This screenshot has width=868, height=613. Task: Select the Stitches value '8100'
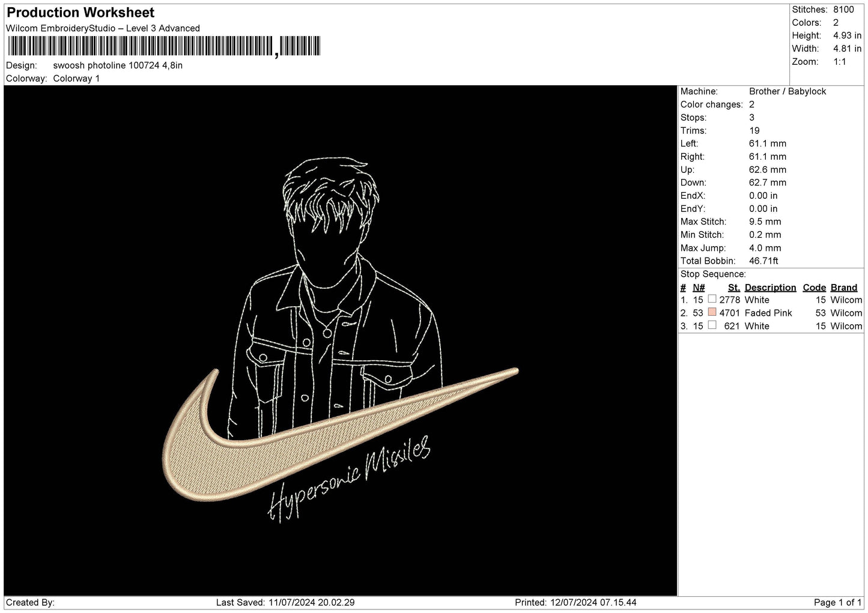pyautogui.click(x=843, y=10)
